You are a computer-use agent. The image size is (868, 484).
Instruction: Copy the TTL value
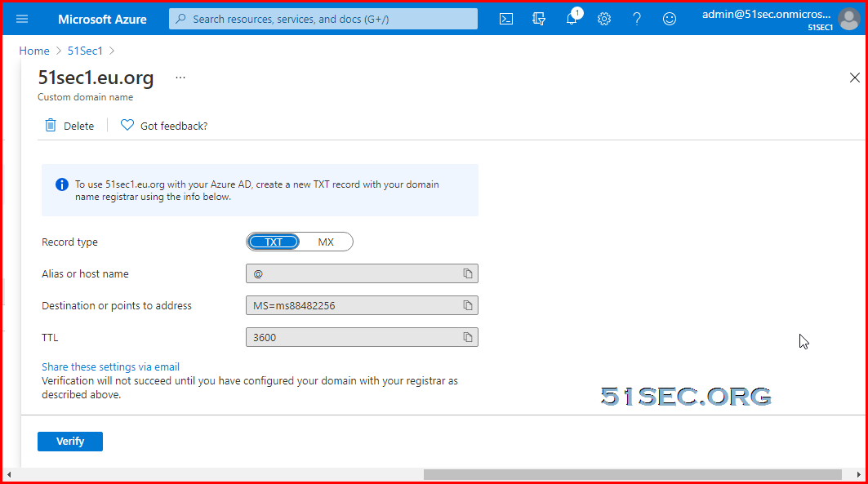[468, 337]
